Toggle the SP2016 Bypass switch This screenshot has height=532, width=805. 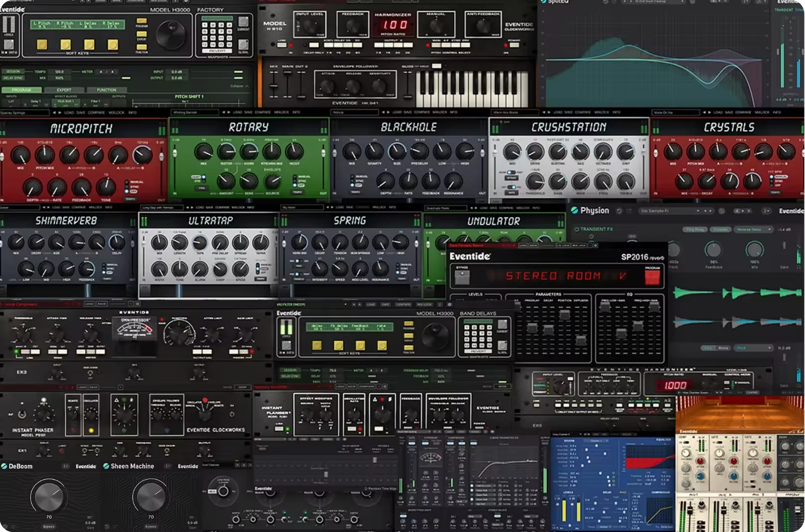tap(462, 277)
